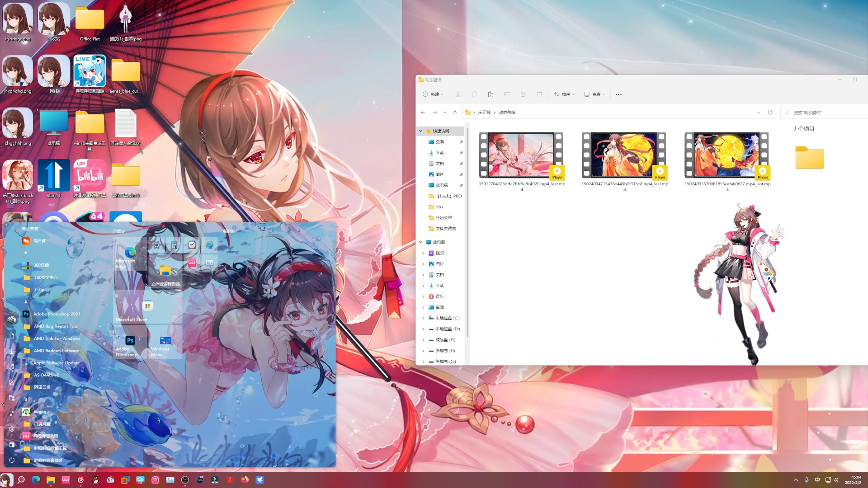The image size is (868, 488).
Task: Open OBS Studio from the taskbar
Action: (185, 480)
